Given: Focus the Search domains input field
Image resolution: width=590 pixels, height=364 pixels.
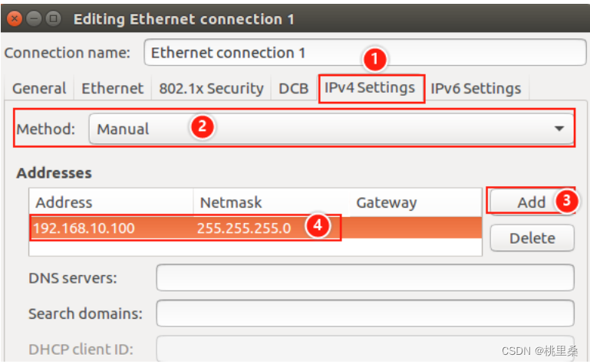Looking at the screenshot, I should tap(365, 313).
